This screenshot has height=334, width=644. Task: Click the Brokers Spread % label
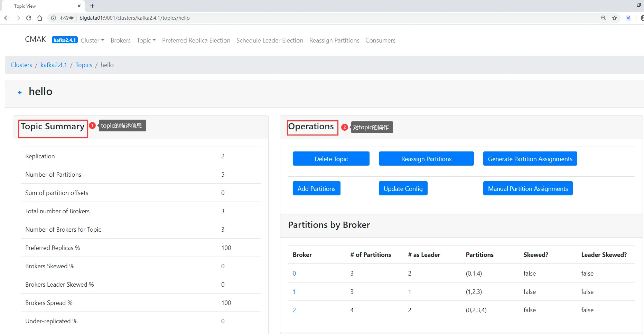point(49,303)
